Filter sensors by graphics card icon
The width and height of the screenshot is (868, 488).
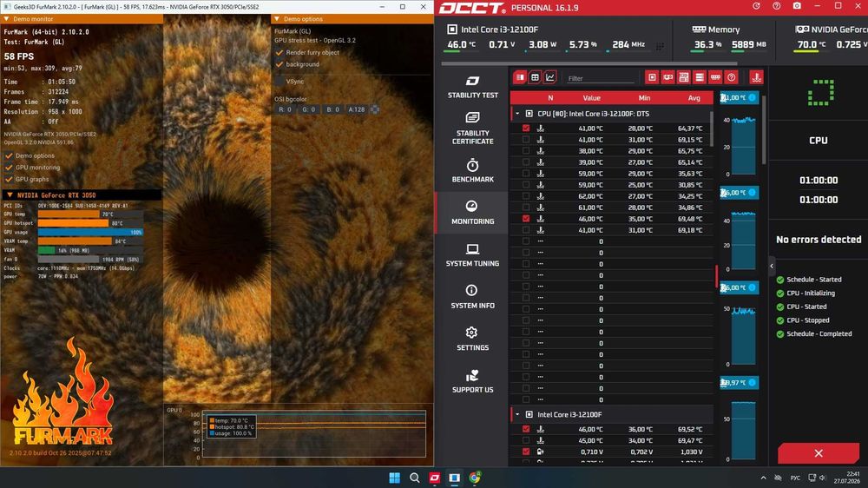coord(668,77)
